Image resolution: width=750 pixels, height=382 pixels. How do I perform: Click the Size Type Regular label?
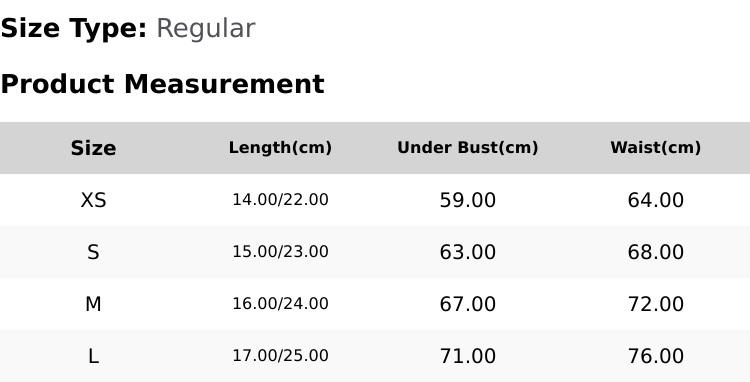(128, 29)
